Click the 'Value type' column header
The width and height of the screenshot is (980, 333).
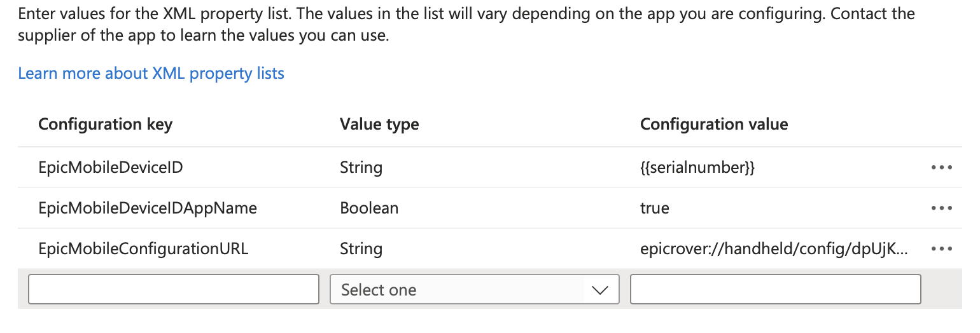pos(379,124)
